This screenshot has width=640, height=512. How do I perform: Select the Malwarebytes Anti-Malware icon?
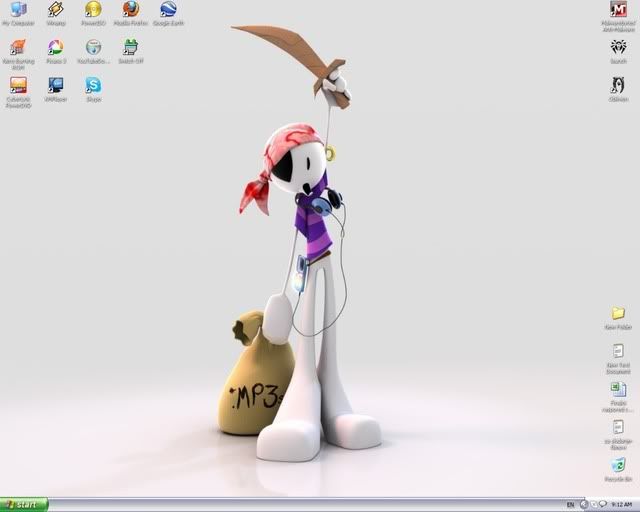618,11
